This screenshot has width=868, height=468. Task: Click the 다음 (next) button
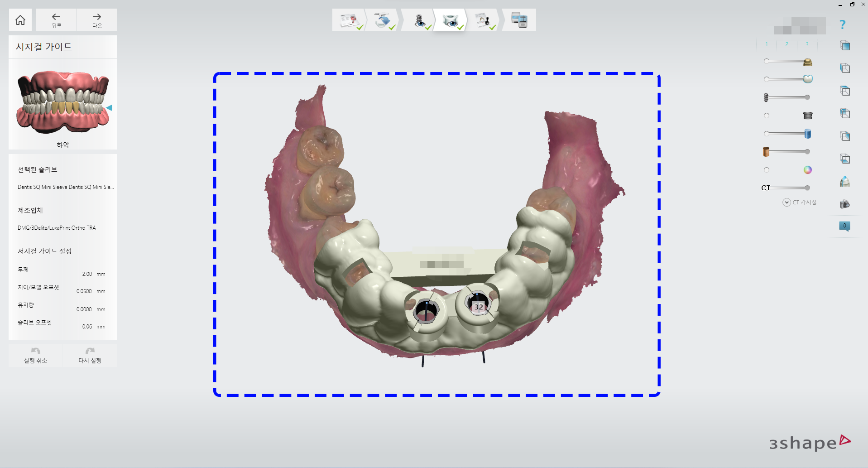pos(97,20)
